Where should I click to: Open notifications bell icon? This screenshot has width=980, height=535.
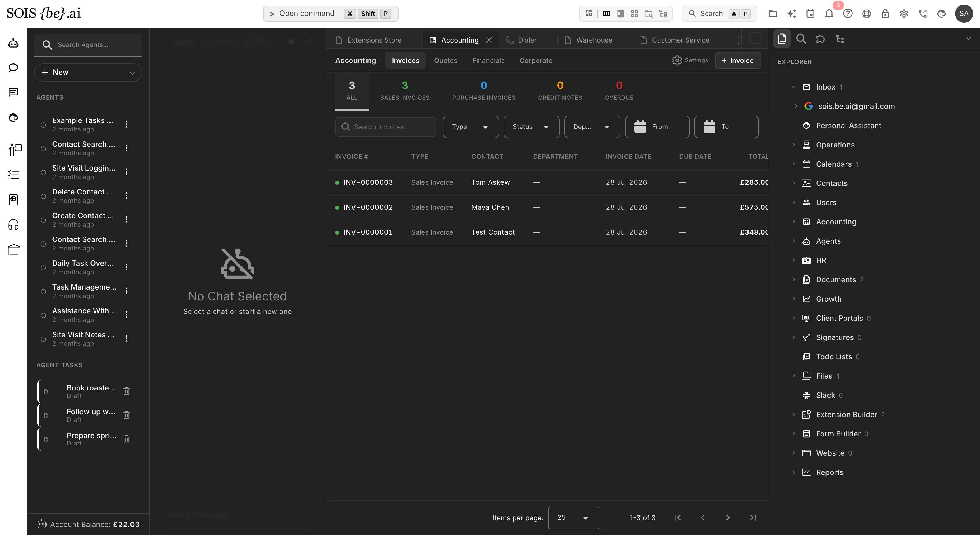[829, 14]
